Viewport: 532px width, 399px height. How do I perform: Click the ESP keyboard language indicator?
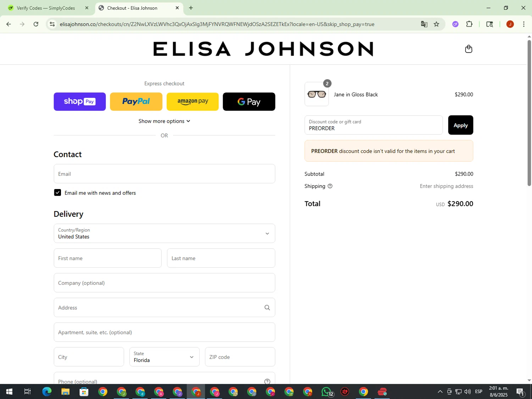[478, 392]
